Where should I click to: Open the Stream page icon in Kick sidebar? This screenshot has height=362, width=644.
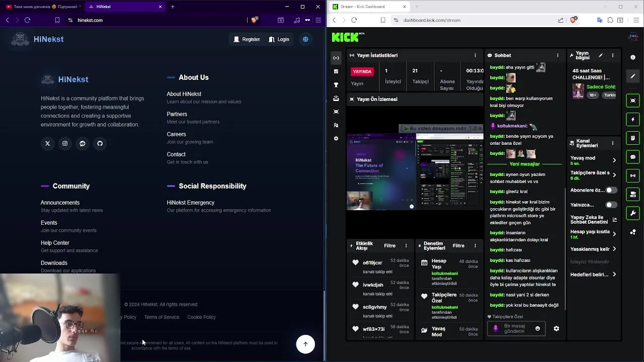tap(336, 58)
